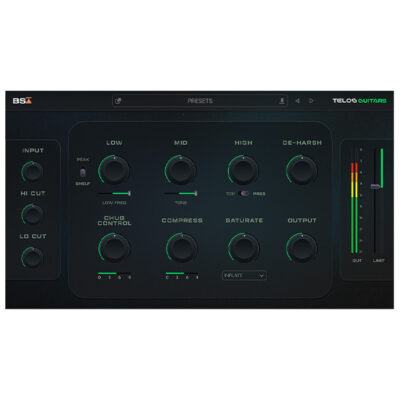Click the LOW FREQ label

click(114, 203)
